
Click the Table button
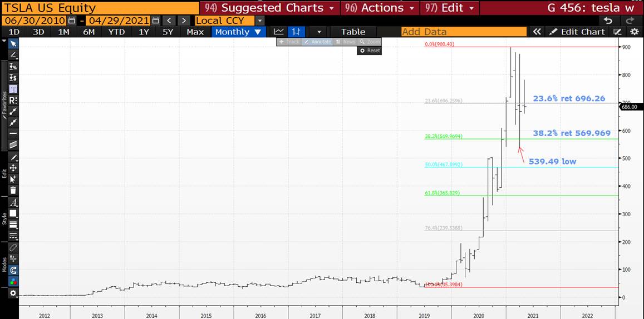coord(353,32)
